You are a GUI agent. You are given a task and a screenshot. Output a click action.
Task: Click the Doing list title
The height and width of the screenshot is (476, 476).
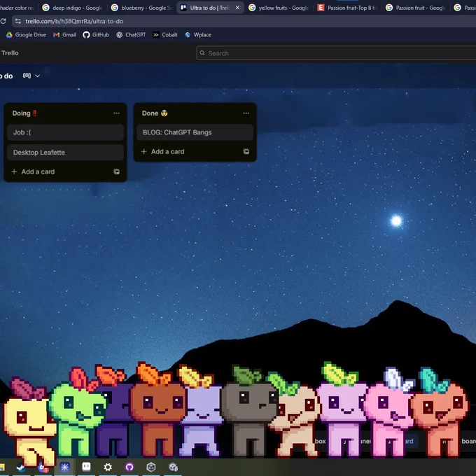click(24, 113)
